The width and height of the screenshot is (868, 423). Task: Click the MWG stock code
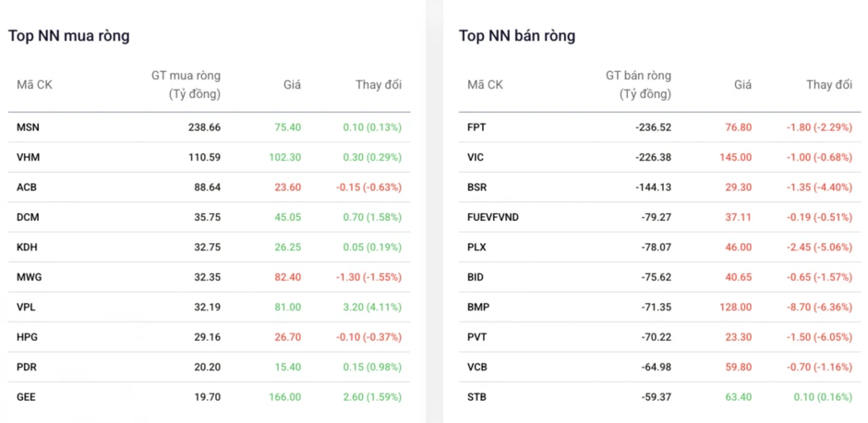point(29,277)
